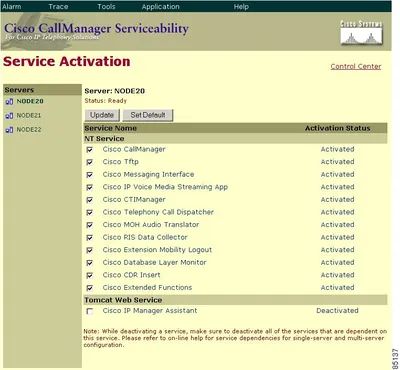The image size is (400, 370).
Task: Uncheck the Cisco Tftp checkbox
Action: tap(90, 162)
